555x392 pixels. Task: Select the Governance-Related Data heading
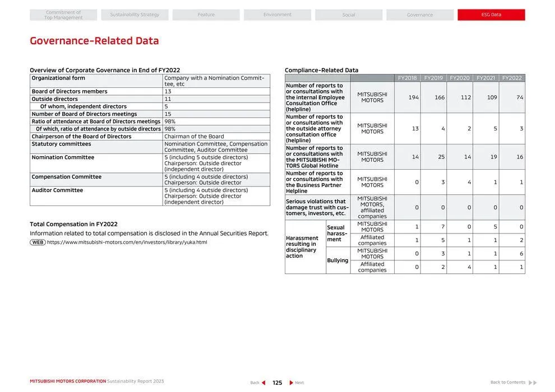[94, 40]
